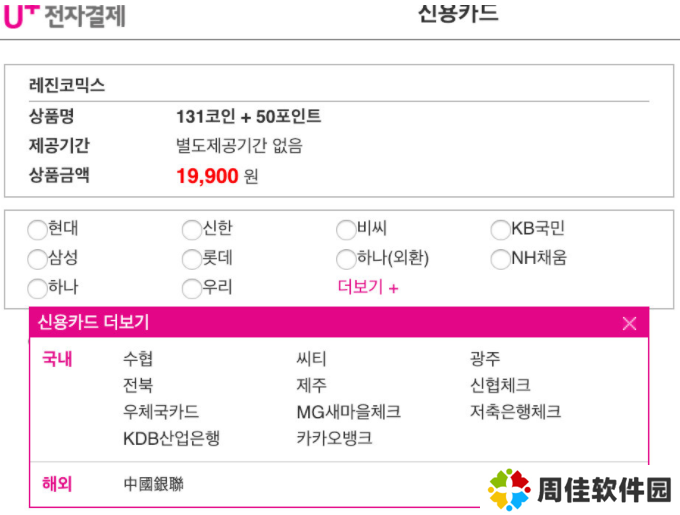The height and width of the screenshot is (515, 680).
Task: Choose 저축은행체크 from the list
Action: point(516,411)
